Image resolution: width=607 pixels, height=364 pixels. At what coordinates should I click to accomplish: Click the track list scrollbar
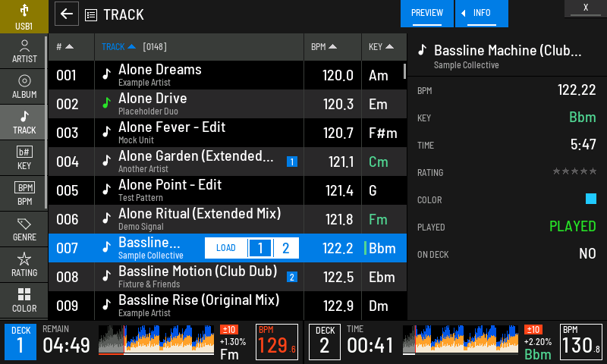[404, 71]
